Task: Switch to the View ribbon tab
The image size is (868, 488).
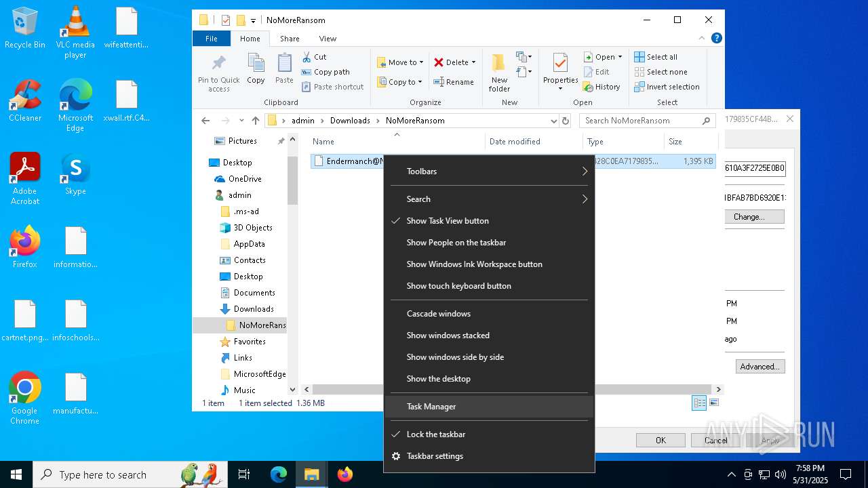Action: point(328,39)
